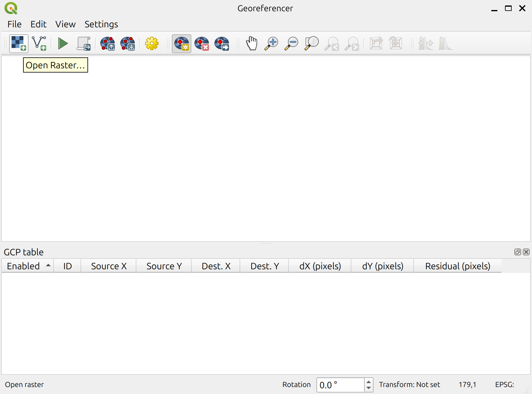The width and height of the screenshot is (532, 394).
Task: Select the Delete Point tool
Action: [x=202, y=44]
